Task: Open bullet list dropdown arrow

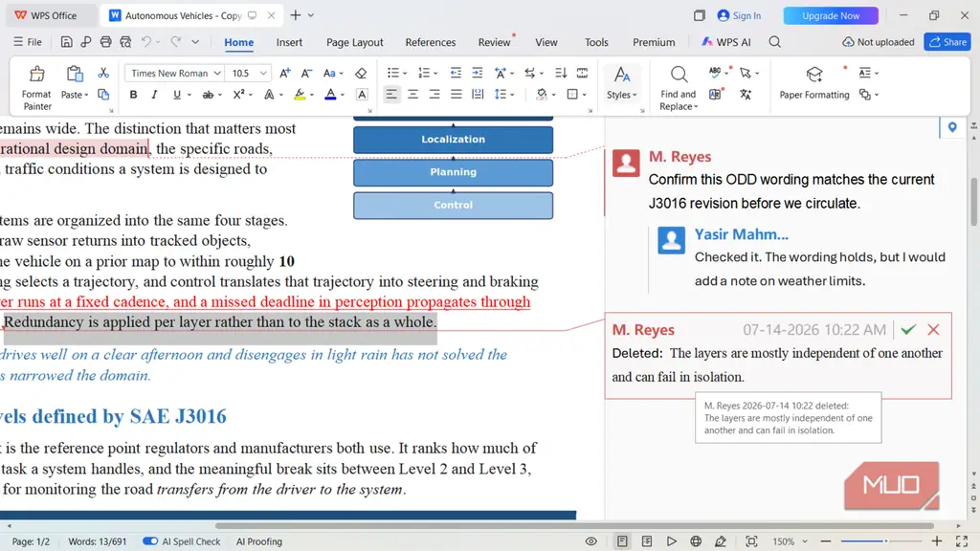Action: click(405, 73)
